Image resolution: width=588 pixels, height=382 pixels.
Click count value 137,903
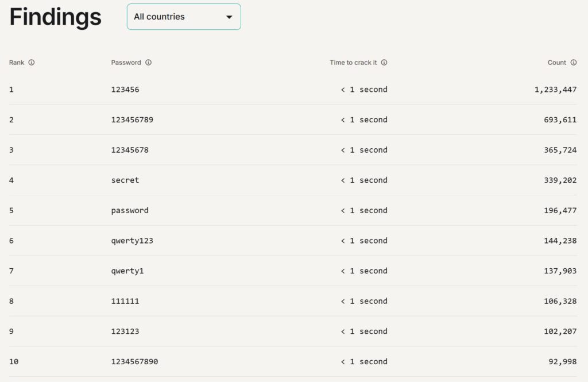tap(560, 271)
